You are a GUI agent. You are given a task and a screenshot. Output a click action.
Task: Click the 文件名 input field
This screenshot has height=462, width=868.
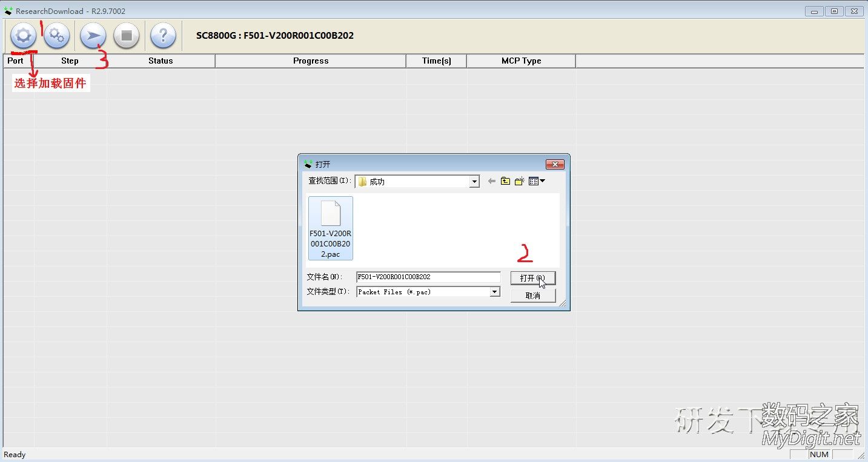coord(428,277)
